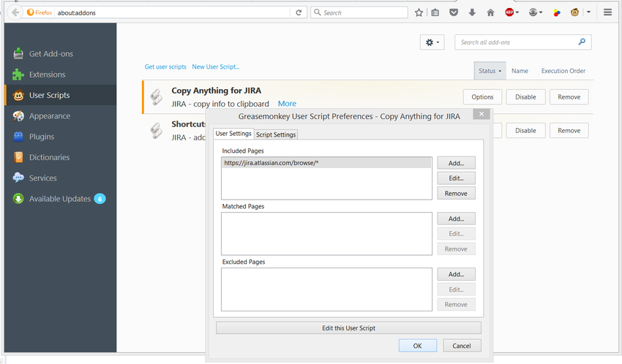622x364 pixels.
Task: Click the Copy Anything for JIRA script icon
Action: pos(157,97)
